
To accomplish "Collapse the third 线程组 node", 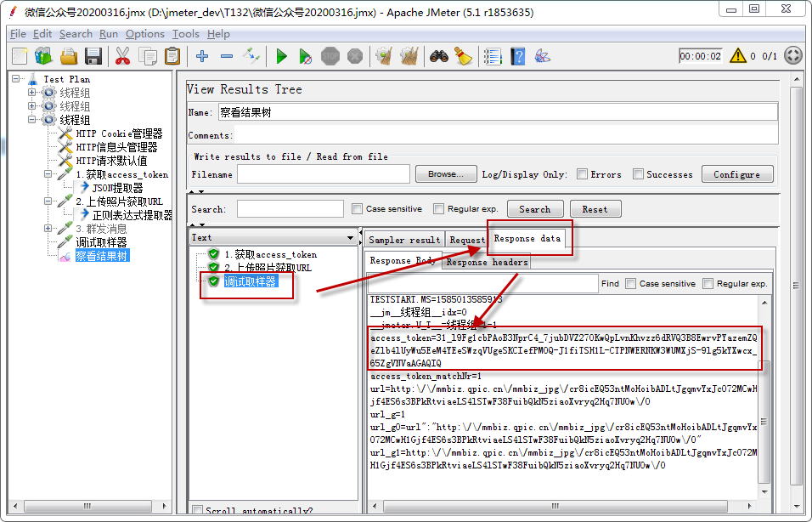I will tap(32, 119).
